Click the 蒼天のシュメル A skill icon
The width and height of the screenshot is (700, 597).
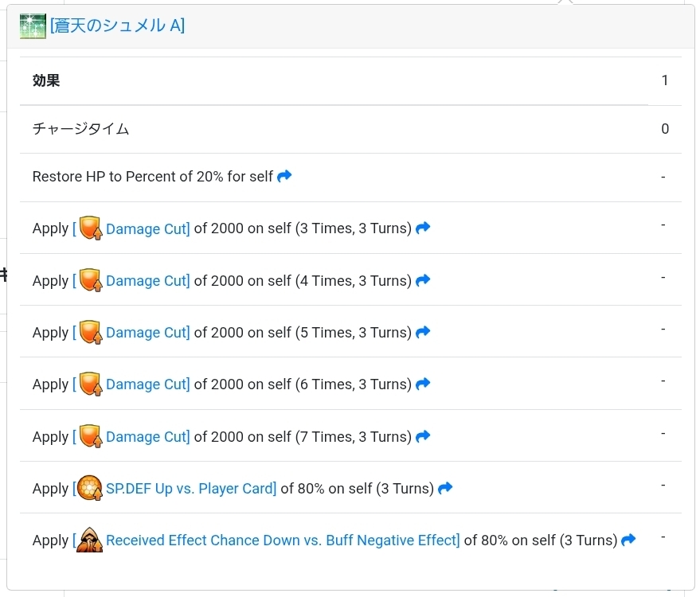(33, 26)
